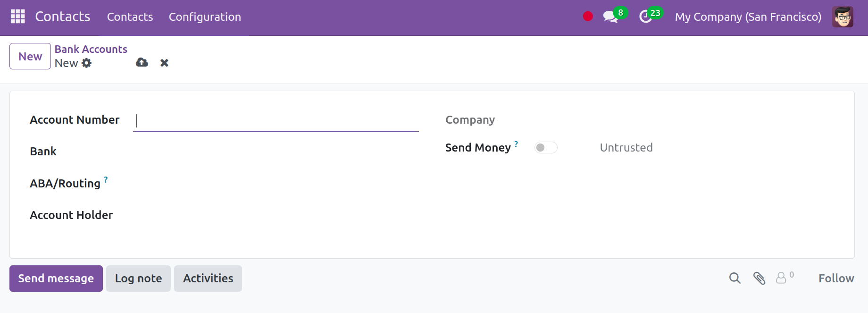Screen dimensions: 868x313
Task: Open the user avatar menu
Action: 843,17
